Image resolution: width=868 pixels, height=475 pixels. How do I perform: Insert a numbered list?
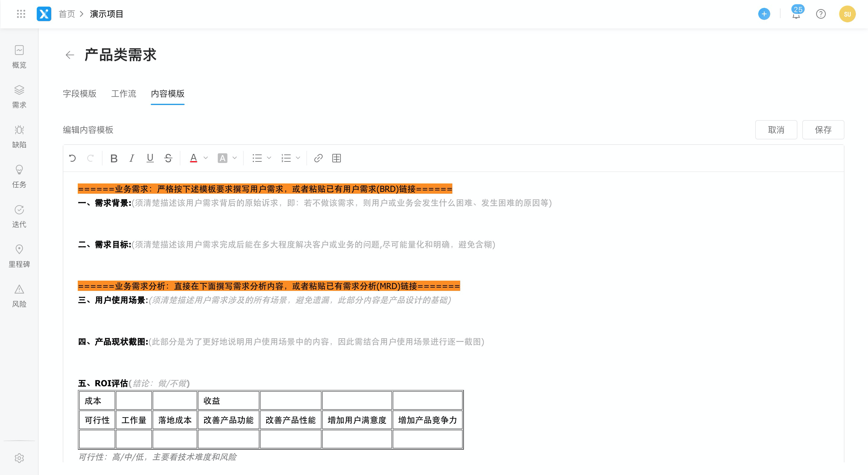[x=286, y=158]
